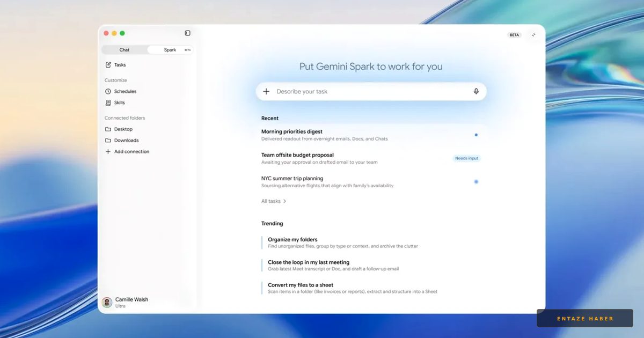Click the plus icon in task input
The height and width of the screenshot is (338, 644).
pos(266,91)
